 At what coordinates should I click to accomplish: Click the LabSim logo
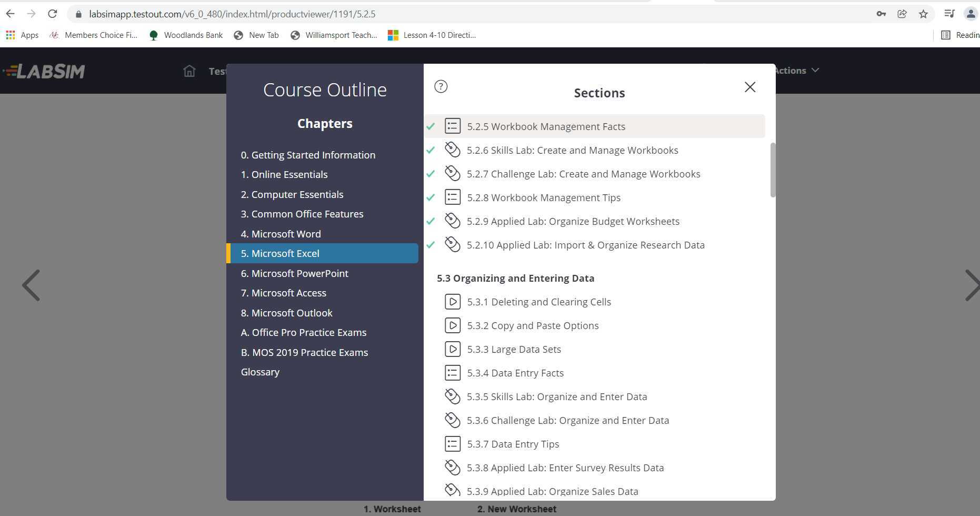coord(45,71)
